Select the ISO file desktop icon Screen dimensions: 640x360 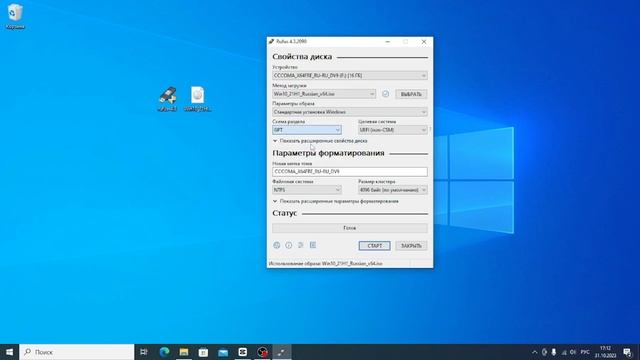[x=198, y=99]
